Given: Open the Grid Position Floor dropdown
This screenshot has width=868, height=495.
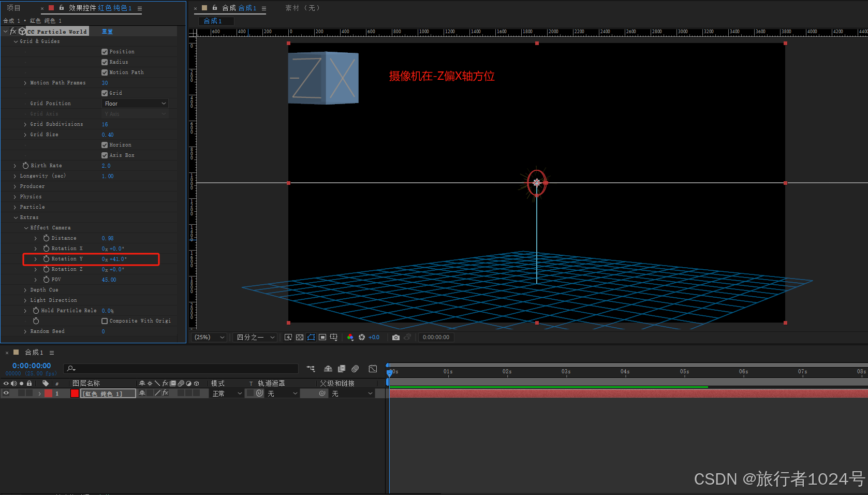Looking at the screenshot, I should tap(135, 104).
